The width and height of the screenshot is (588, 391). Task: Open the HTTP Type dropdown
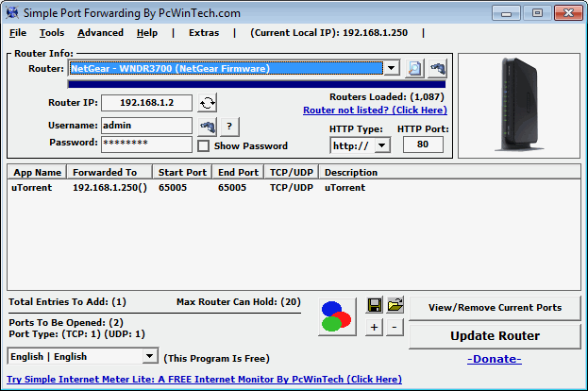point(381,145)
